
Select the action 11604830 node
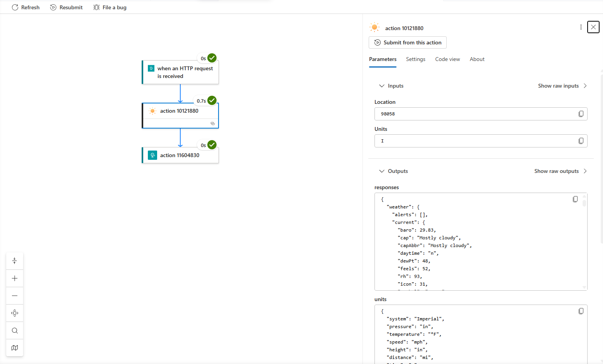tap(180, 155)
